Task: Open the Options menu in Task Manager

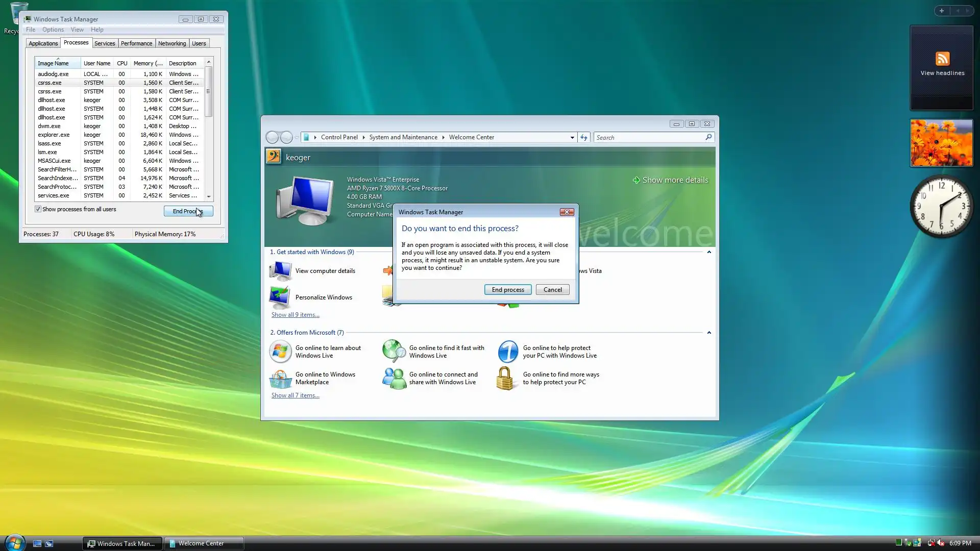Action: point(53,30)
